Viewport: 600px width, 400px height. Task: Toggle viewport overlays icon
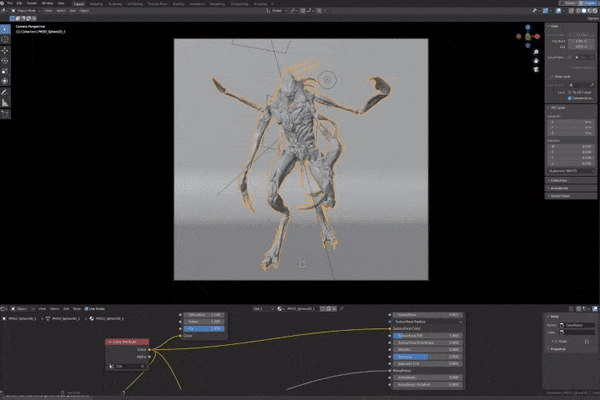tap(558, 11)
